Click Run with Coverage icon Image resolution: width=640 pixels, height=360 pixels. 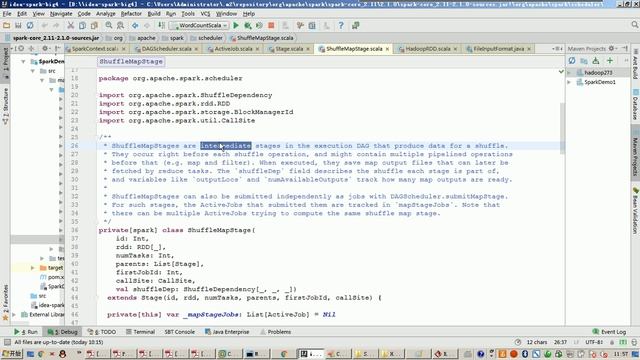coord(259,25)
